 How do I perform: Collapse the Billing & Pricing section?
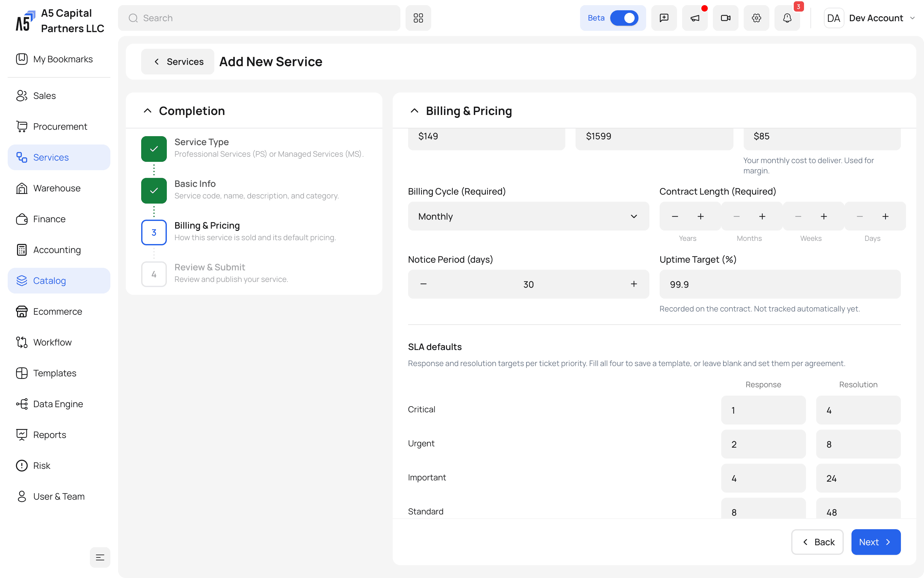(x=414, y=111)
